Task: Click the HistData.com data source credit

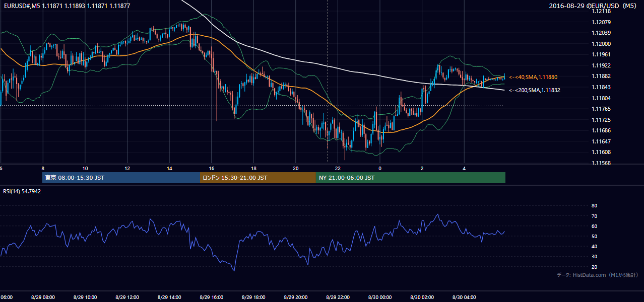Action: click(x=597, y=275)
